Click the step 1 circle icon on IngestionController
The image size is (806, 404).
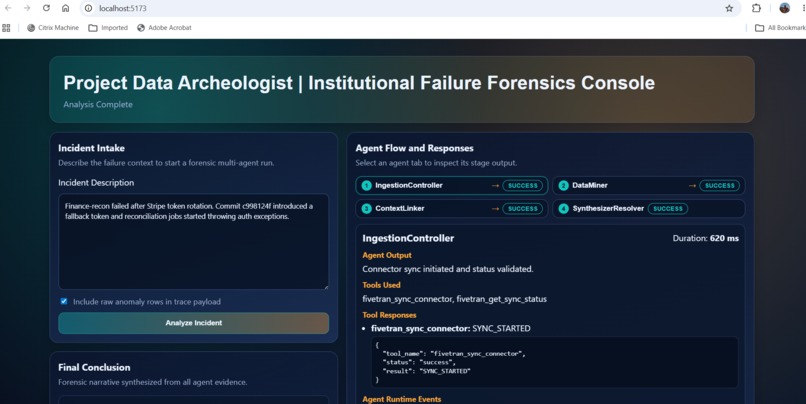[367, 186]
